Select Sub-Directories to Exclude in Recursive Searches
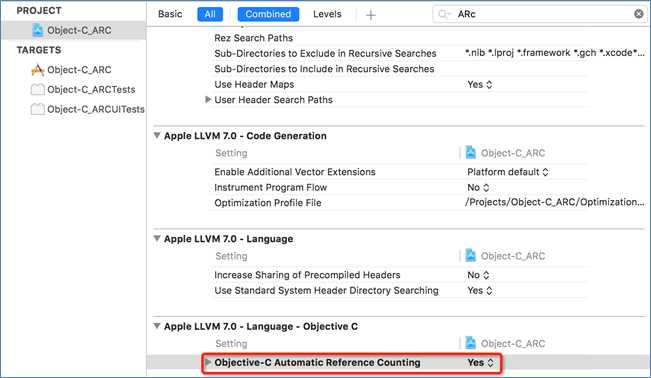 [325, 54]
